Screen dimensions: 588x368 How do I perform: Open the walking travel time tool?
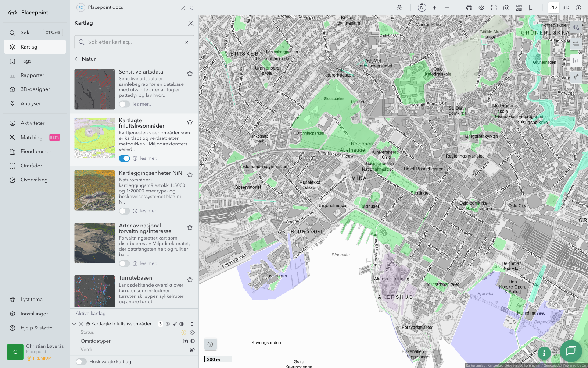[576, 77]
